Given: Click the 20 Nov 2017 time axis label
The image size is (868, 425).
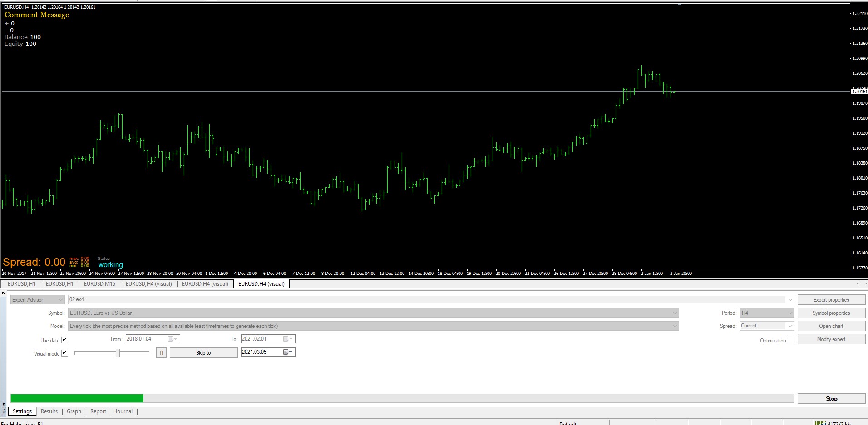Looking at the screenshot, I should pyautogui.click(x=14, y=274).
